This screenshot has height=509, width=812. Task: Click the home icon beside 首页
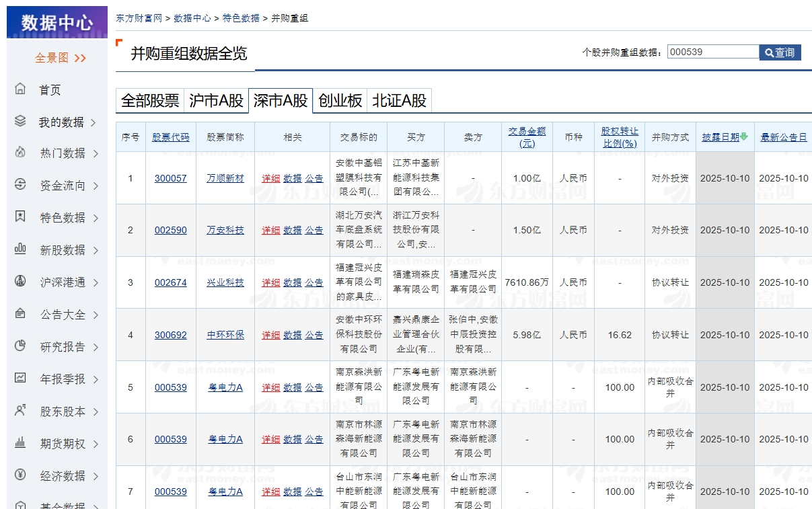[20, 89]
